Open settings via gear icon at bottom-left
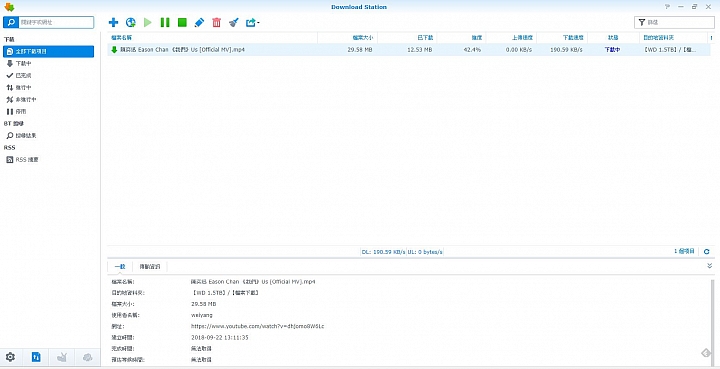Screen dimensions: 720x369 [10, 357]
